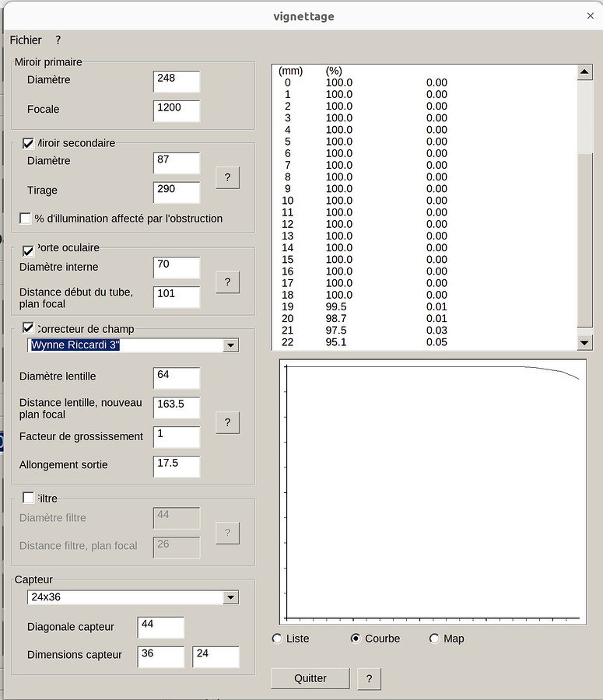Edit the Tirage field 290
The height and width of the screenshot is (700, 603).
coord(177,192)
